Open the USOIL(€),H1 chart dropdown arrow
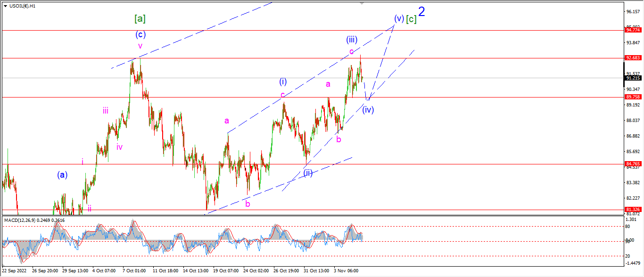The height and width of the screenshot is (277, 644). click(5, 6)
